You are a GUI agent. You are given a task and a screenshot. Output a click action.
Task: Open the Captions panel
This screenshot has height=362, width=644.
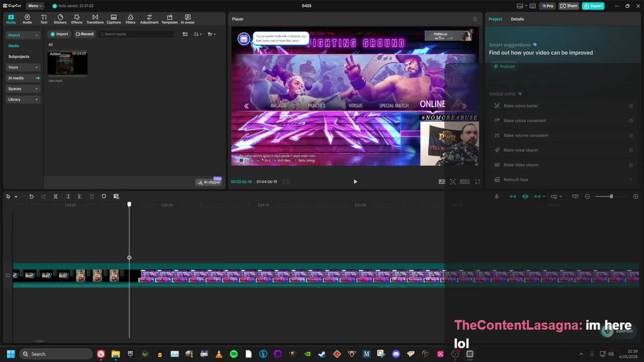click(x=114, y=19)
